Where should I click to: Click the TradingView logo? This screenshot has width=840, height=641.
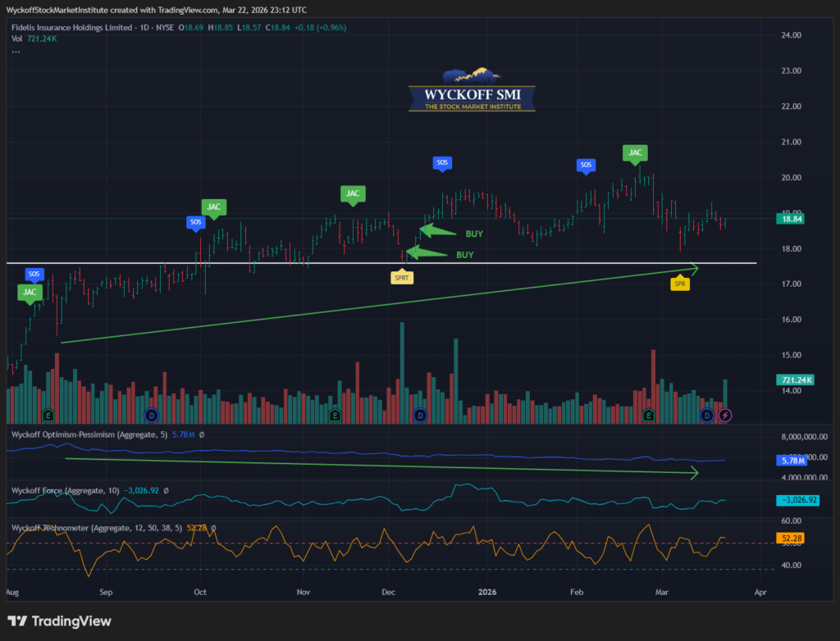[x=59, y=621]
